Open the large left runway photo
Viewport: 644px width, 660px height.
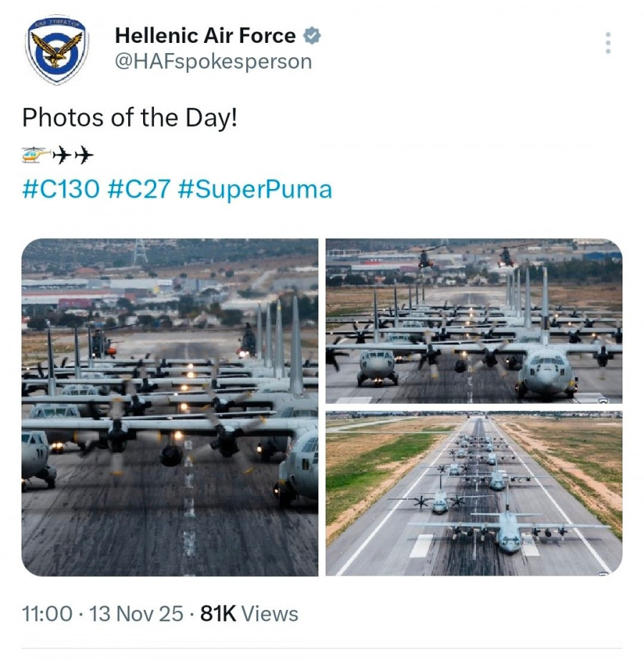pos(170,407)
